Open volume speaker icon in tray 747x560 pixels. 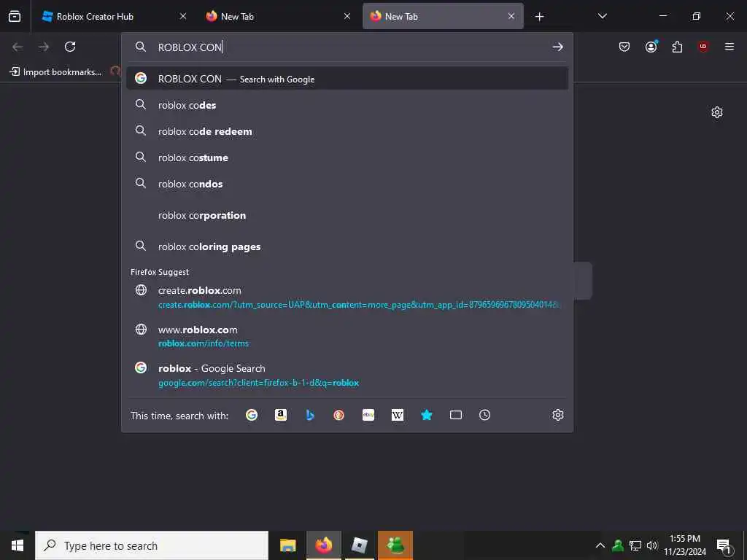click(652, 545)
